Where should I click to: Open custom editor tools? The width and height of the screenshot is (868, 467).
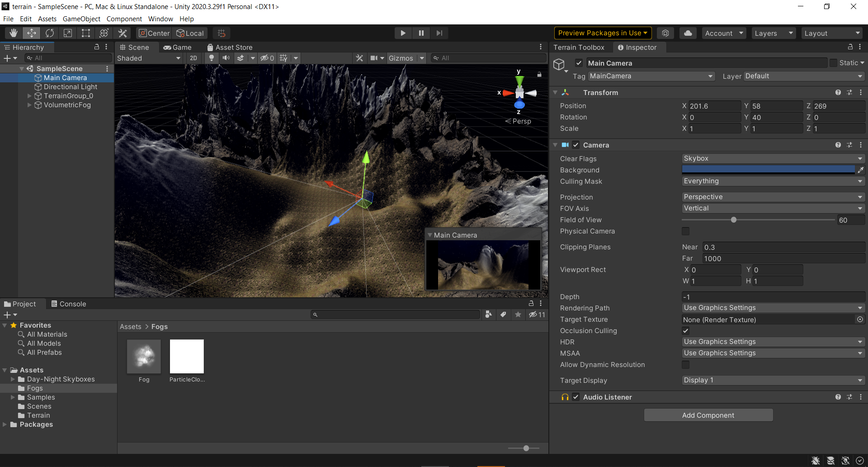[x=123, y=33]
